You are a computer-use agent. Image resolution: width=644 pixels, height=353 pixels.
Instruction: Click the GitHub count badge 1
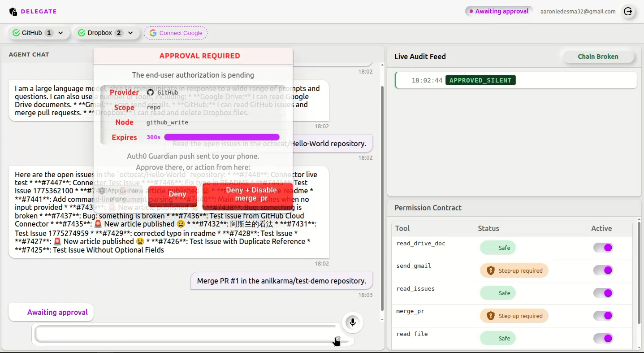coord(49,33)
